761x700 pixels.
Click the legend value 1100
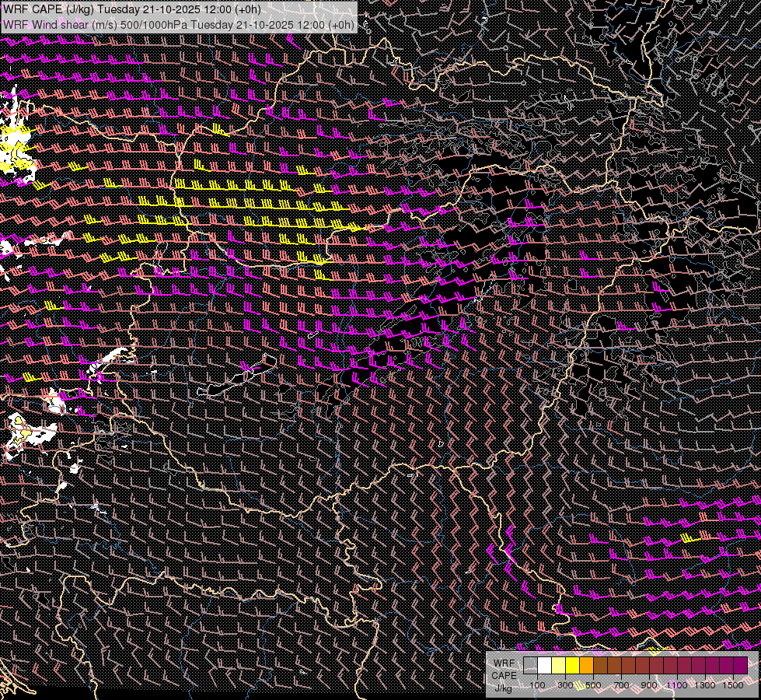pyautogui.click(x=677, y=685)
